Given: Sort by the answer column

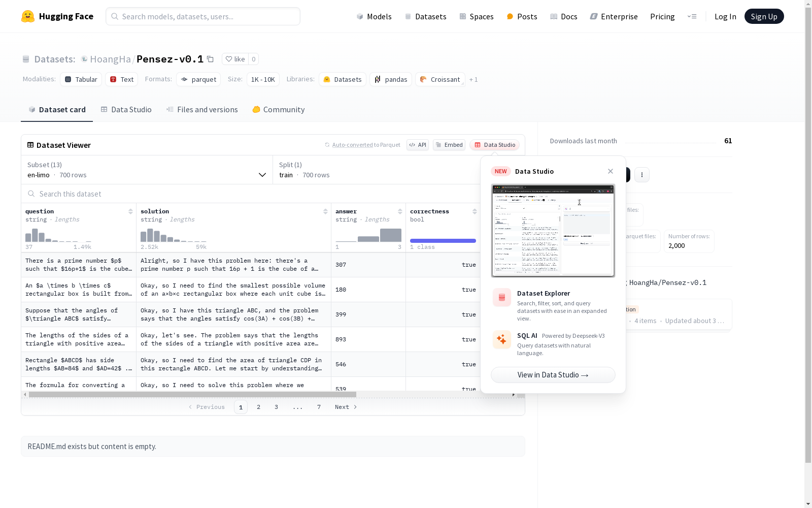Looking at the screenshot, I should click(400, 211).
